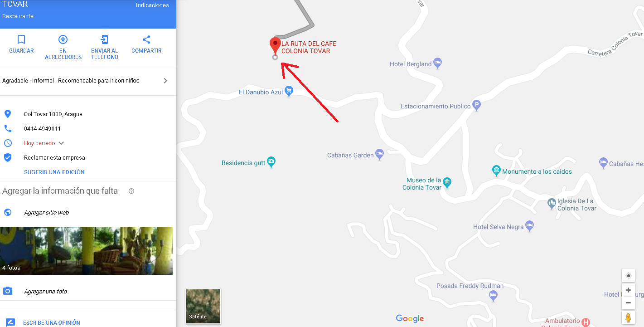644x327 pixels.
Task: Open the 4 fotos photo thumbnail
Action: pos(86,251)
